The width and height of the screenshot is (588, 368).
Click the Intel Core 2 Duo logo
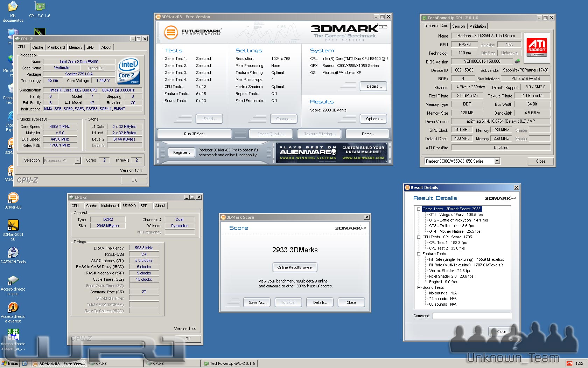(128, 71)
